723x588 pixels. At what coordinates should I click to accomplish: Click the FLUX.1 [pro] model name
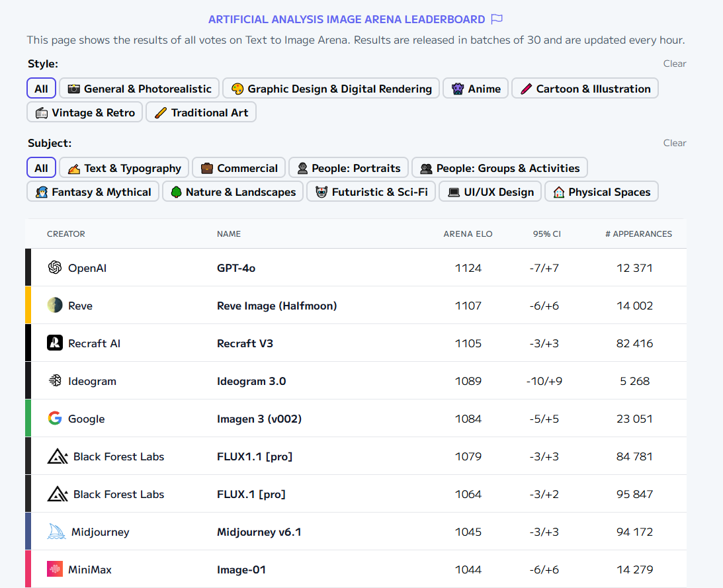251,494
